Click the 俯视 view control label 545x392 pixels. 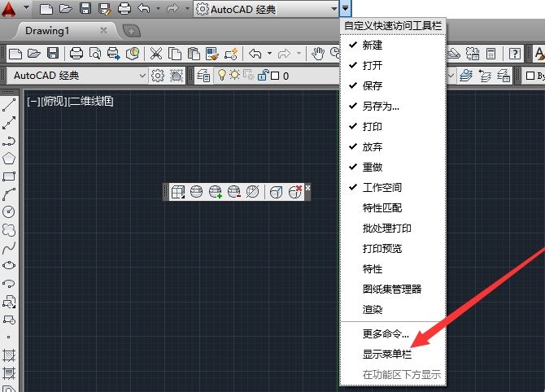tap(54, 102)
